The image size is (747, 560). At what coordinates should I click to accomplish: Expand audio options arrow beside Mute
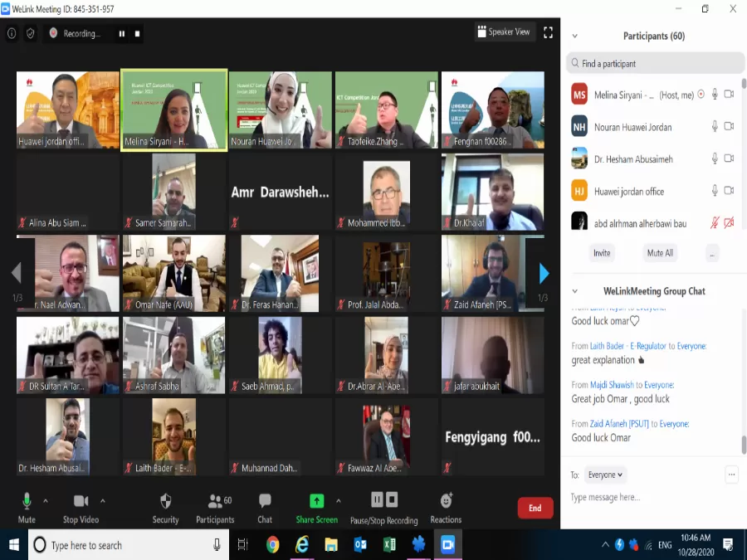[x=46, y=501]
